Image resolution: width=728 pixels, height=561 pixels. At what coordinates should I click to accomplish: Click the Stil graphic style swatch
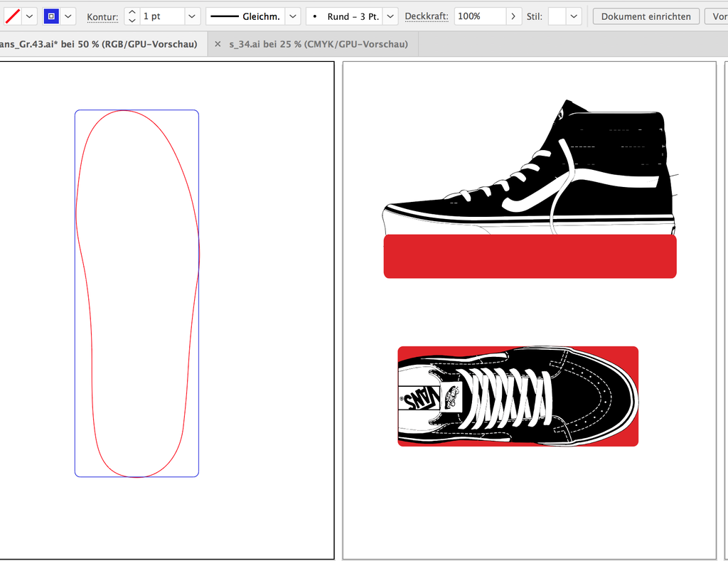click(x=557, y=16)
